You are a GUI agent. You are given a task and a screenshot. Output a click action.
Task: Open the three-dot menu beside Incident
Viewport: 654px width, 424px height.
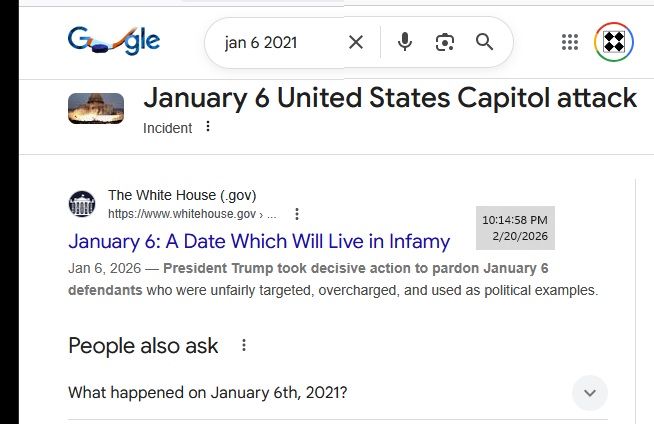coord(208,127)
